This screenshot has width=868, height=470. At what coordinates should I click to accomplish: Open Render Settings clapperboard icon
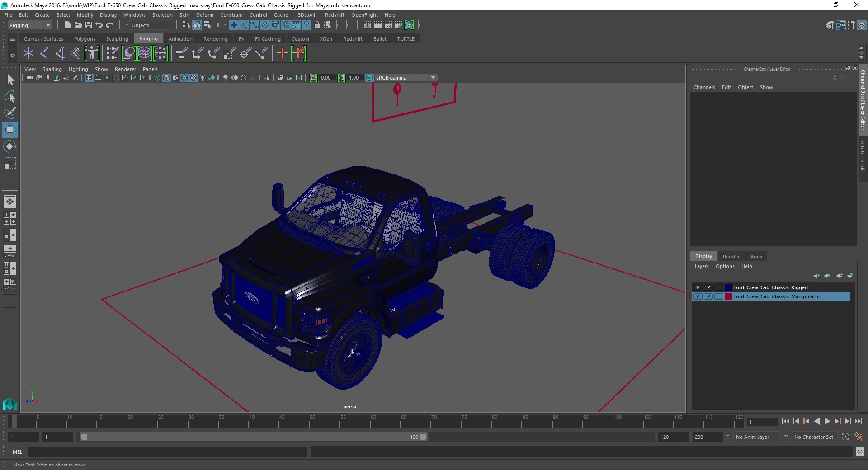click(399, 25)
